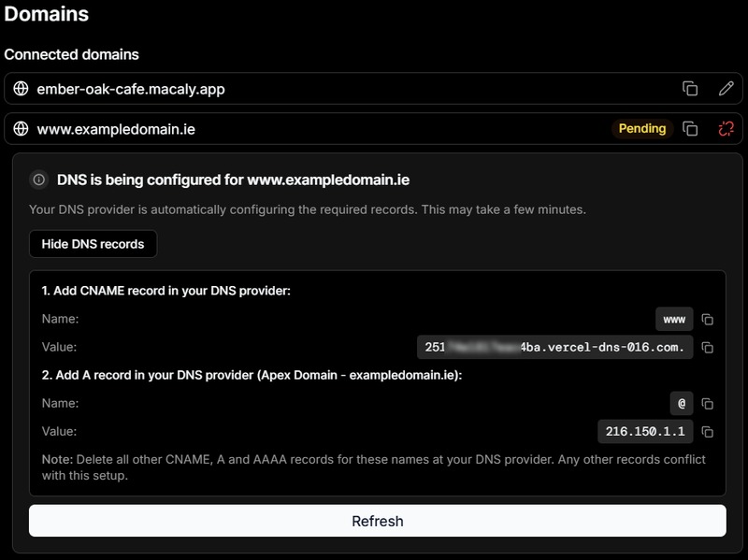This screenshot has height=560, width=748.
Task: Edit the ember-oak-cafe.macaly.app domain
Action: point(726,89)
